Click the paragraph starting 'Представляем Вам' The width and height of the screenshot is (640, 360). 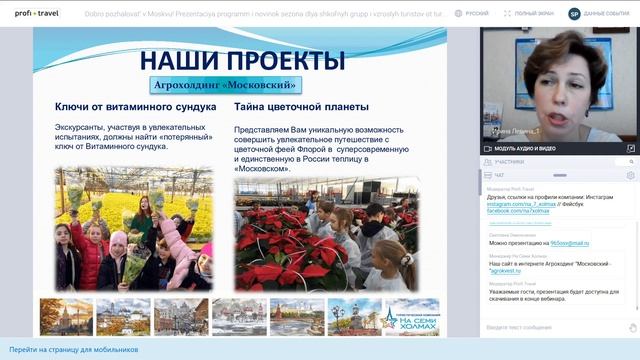[321, 149]
